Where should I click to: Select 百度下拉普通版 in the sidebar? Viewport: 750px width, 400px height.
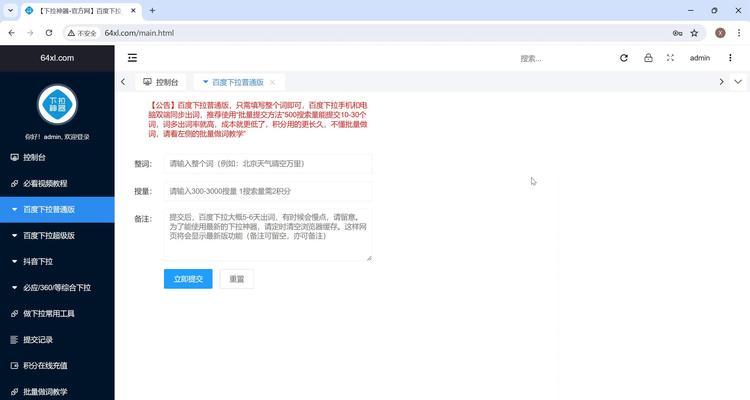pyautogui.click(x=57, y=210)
